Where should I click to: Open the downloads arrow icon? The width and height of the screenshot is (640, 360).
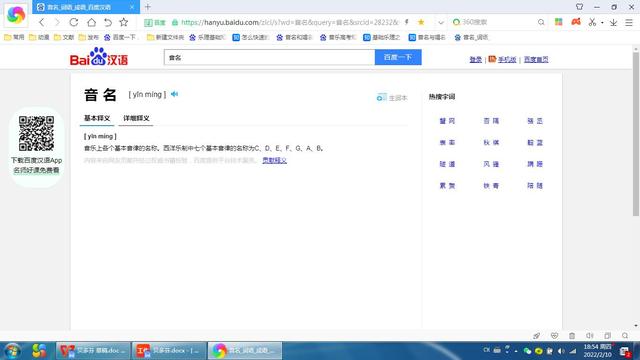point(613,22)
